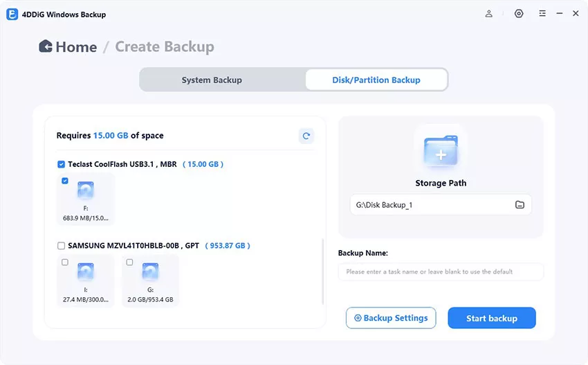Viewport: 588px width, 365px height.
Task: Click the Create Backup breadcrumb text
Action: click(x=165, y=46)
